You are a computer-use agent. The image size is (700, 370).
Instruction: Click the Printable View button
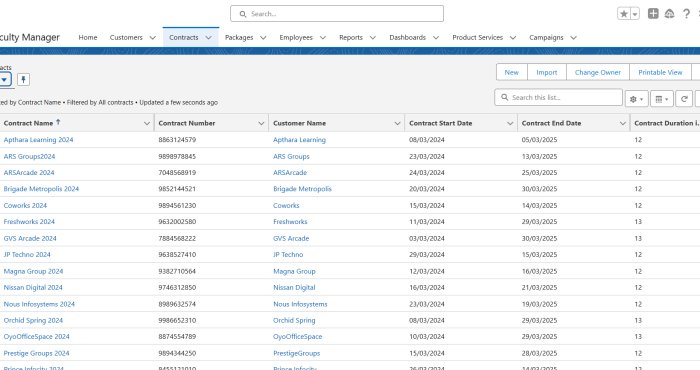pos(660,72)
